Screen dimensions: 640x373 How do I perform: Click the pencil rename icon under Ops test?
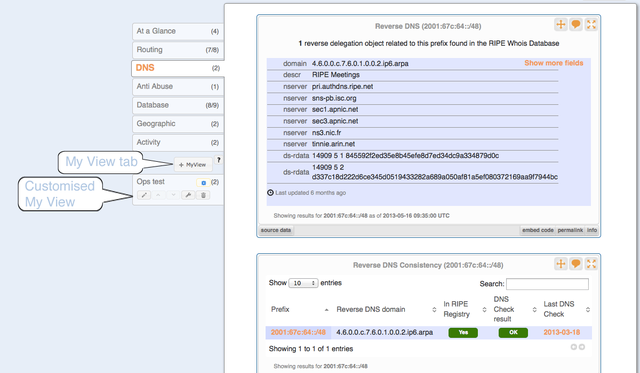point(144,195)
